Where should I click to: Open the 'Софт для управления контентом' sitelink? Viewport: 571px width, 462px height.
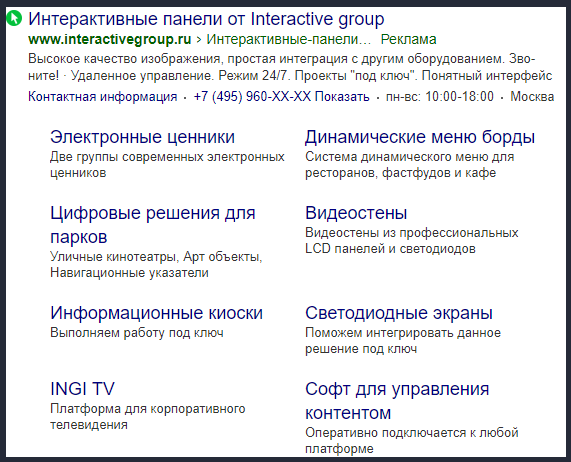click(x=397, y=400)
